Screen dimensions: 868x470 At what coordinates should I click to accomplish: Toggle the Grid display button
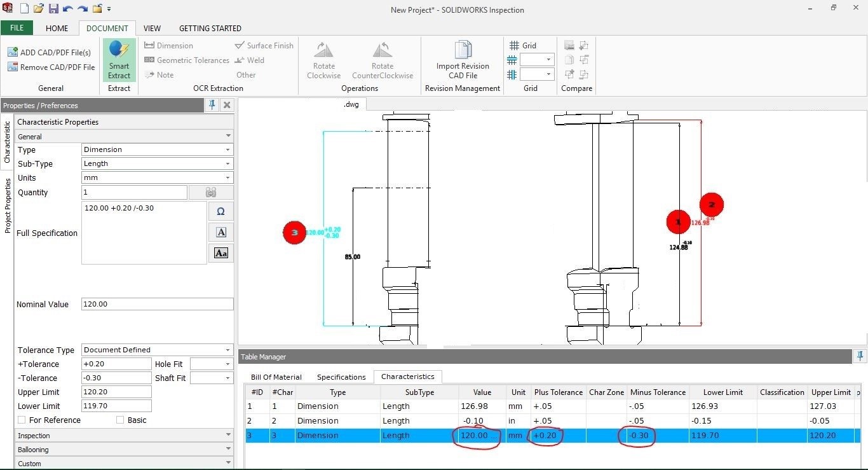[523, 45]
